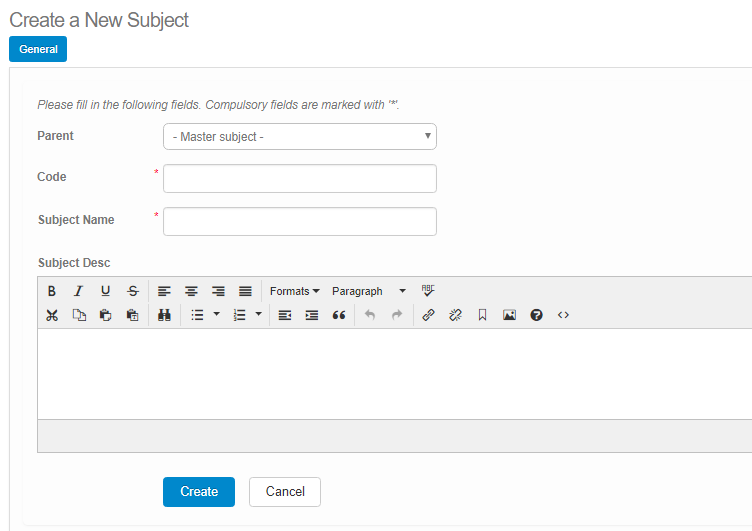The image size is (752, 531).
Task: Expand the bullet list style arrow
Action: [217, 315]
